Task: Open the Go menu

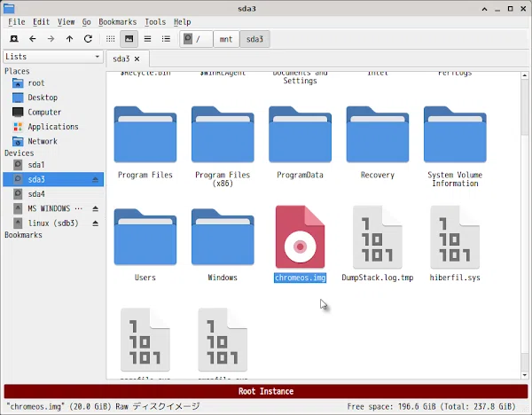Action: (87, 22)
